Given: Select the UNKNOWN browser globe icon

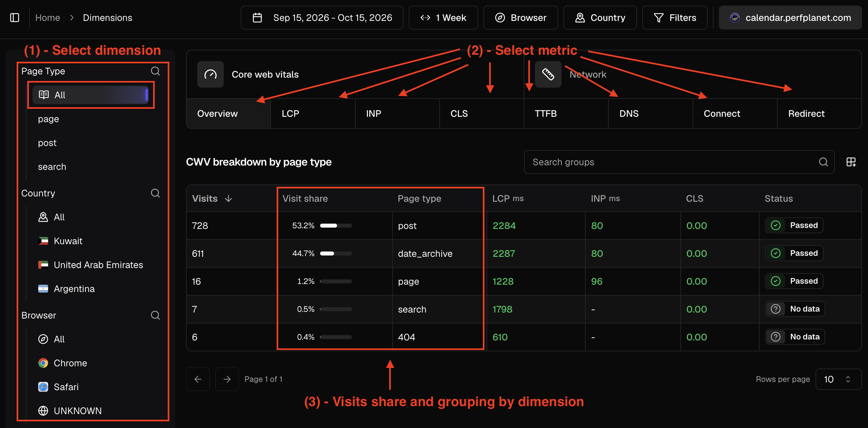Looking at the screenshot, I should (43, 411).
